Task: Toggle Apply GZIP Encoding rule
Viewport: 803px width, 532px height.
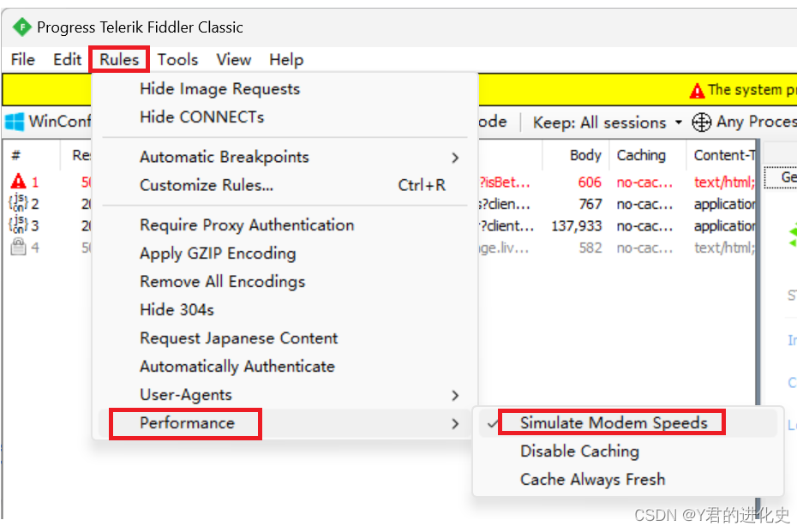Action: pyautogui.click(x=285, y=254)
